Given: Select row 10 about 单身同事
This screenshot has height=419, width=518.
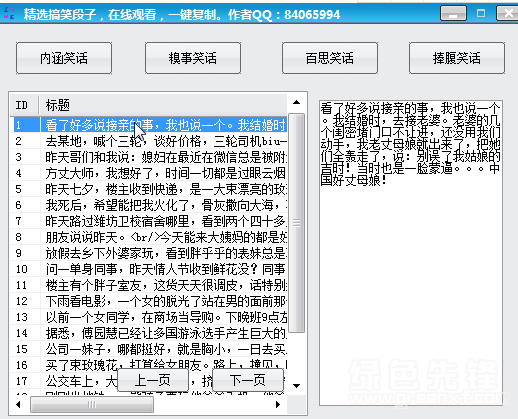Looking at the screenshot, I should 149,269.
